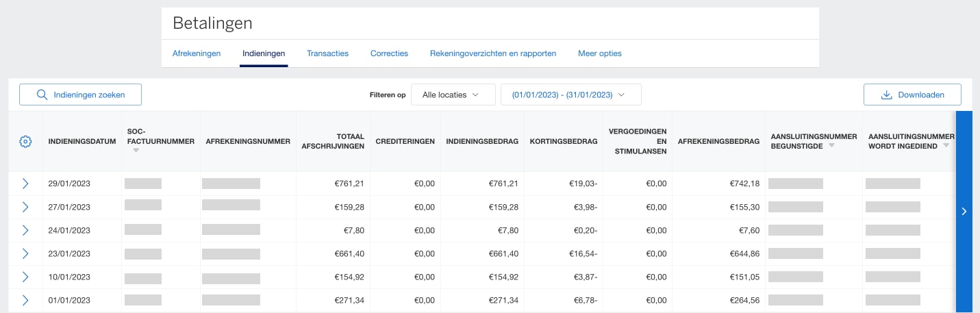980x313 pixels.
Task: Open the Meer opties tab
Action: click(600, 53)
